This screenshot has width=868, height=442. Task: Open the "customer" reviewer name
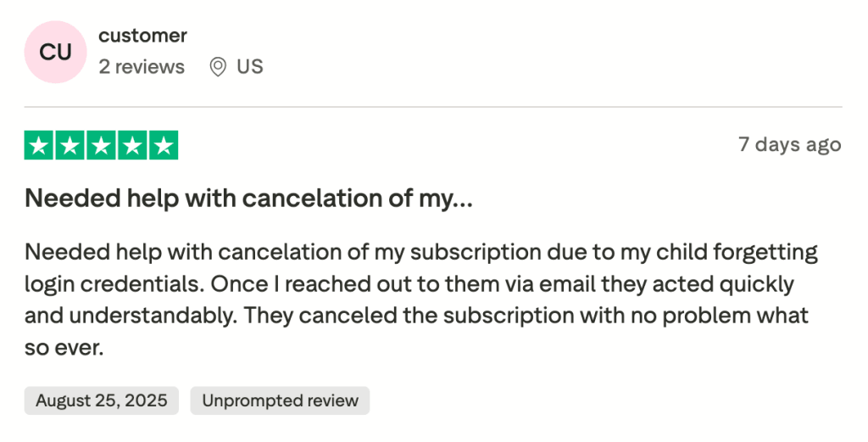tap(142, 36)
